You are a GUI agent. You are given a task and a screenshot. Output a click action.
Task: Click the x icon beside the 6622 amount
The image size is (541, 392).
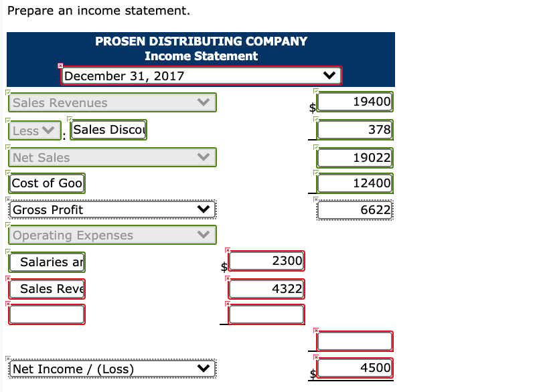[x=317, y=198]
